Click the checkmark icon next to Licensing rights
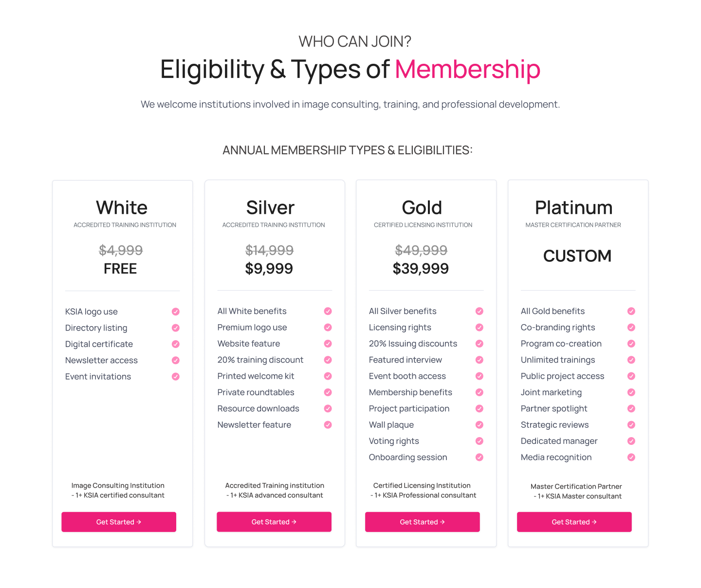 point(480,328)
